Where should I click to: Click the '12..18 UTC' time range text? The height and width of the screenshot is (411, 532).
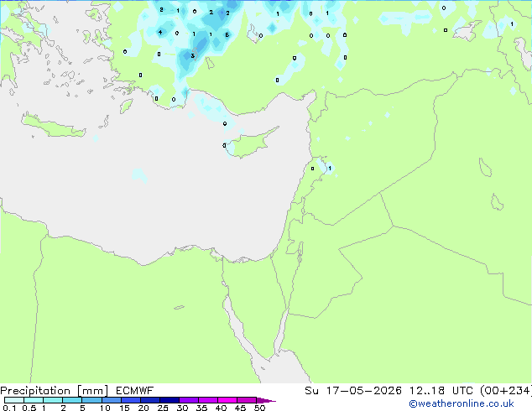pos(441,391)
